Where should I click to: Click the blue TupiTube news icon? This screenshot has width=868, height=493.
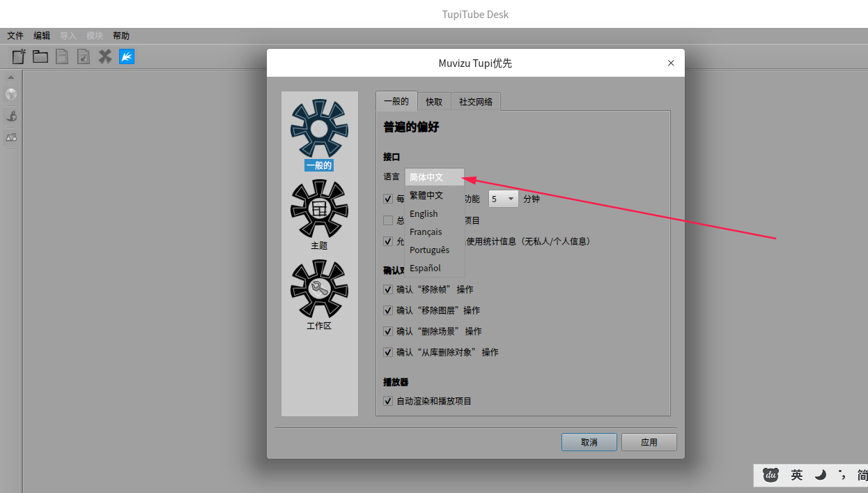point(127,56)
